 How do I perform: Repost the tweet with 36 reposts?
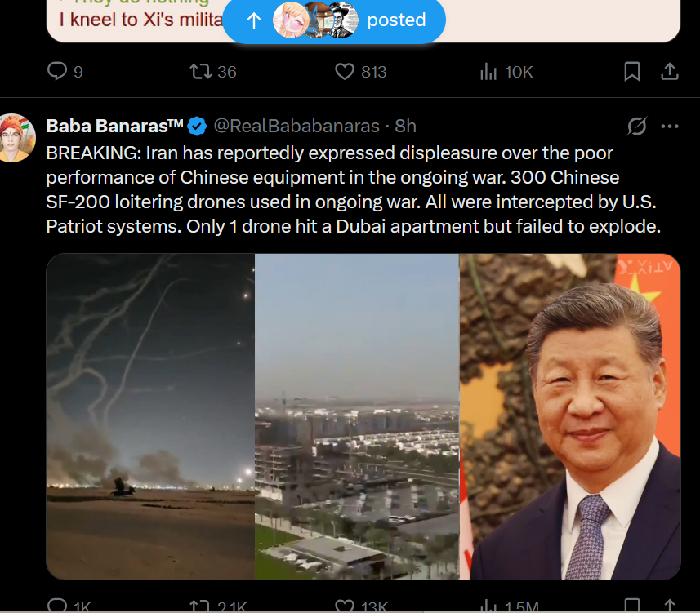tap(213, 71)
